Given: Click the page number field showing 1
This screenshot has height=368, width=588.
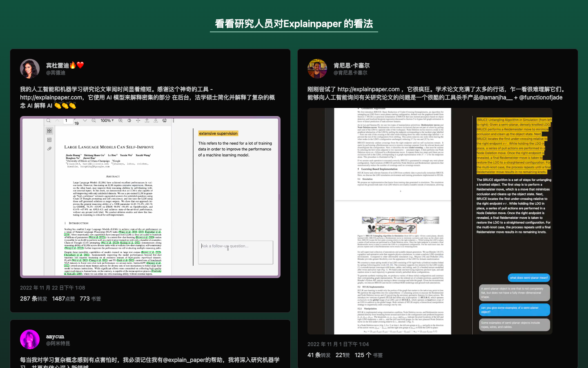Looking at the screenshot, I should [x=68, y=121].
